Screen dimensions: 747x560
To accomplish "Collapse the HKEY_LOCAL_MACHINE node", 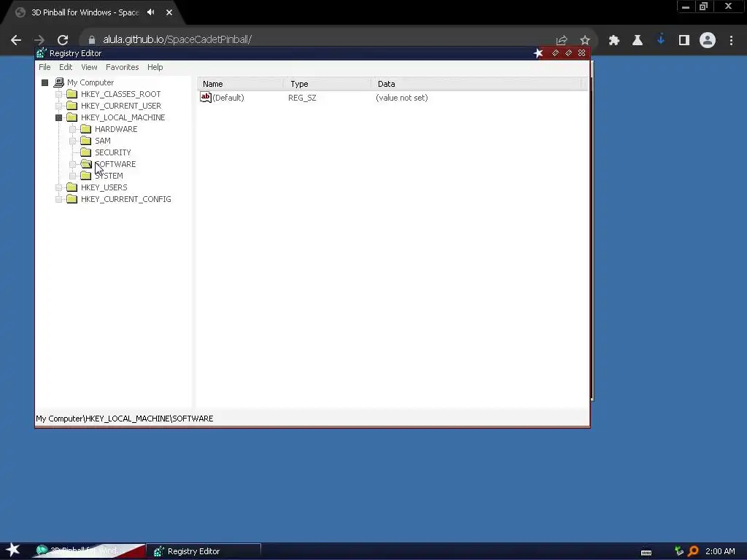I will 58,117.
